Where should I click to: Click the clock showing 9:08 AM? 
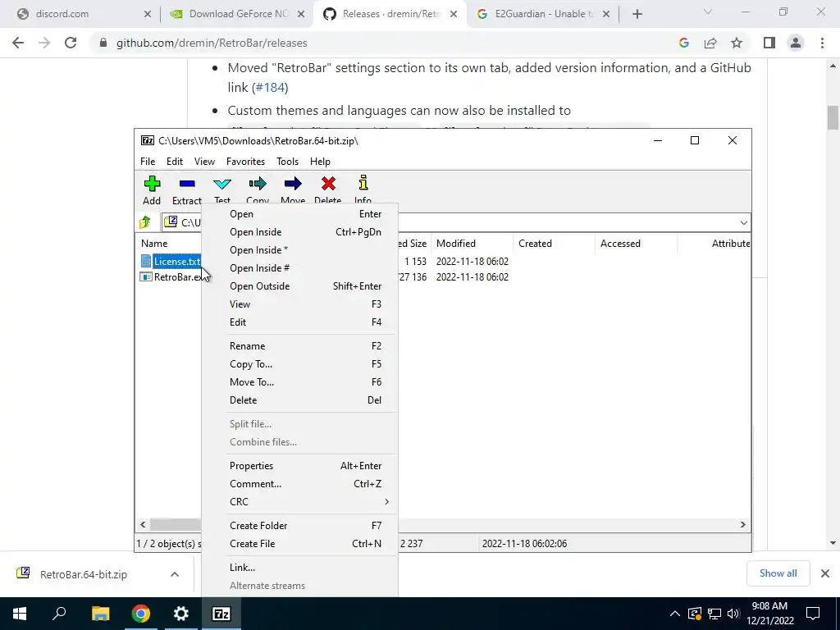pyautogui.click(x=769, y=606)
